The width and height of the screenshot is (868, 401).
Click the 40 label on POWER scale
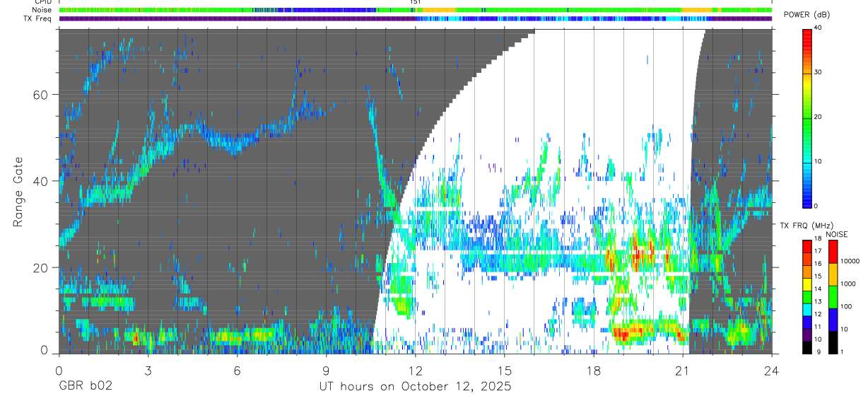point(818,28)
